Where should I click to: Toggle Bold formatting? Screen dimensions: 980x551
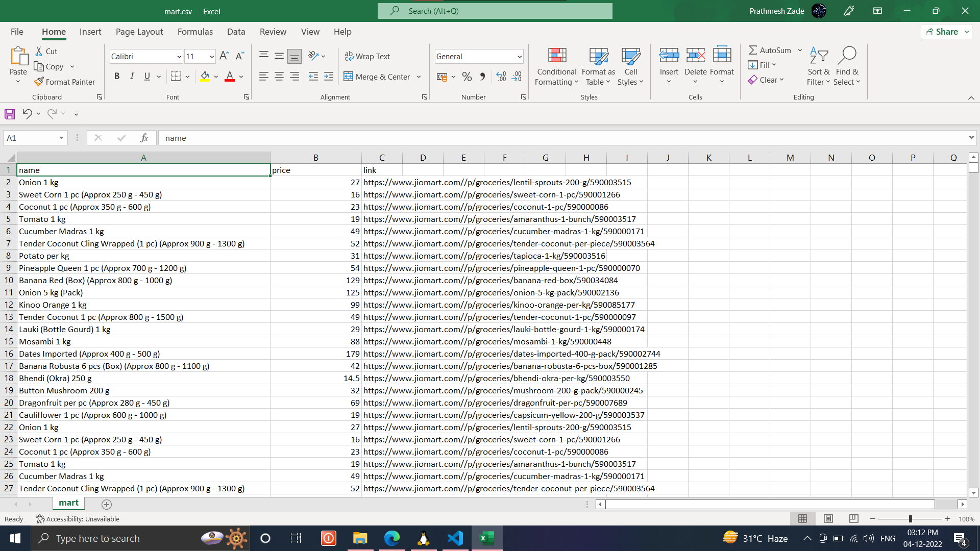[117, 77]
